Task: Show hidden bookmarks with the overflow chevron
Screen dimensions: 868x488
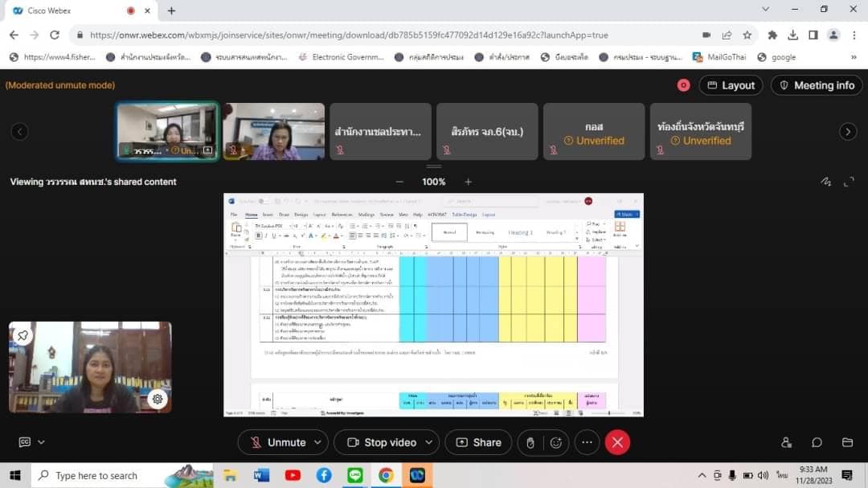Action: [x=854, y=57]
